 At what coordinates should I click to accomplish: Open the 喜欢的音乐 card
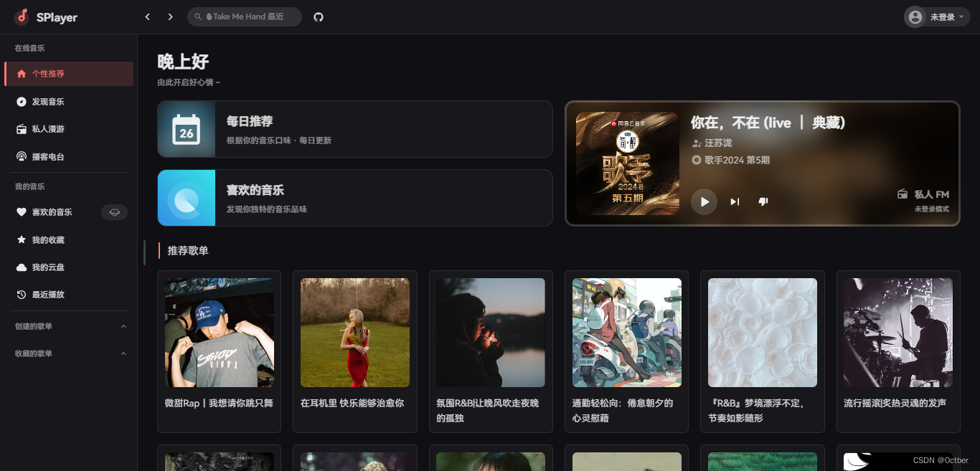tap(355, 198)
